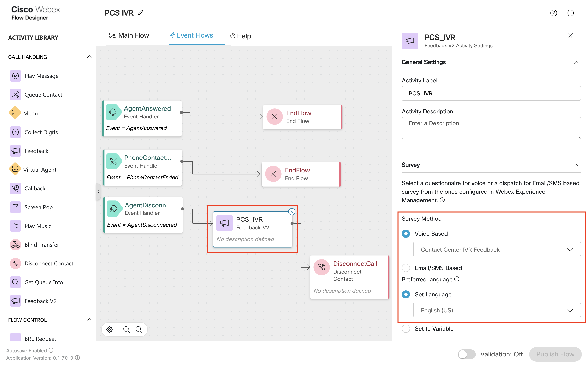Click the Publish Flow button
Viewport: 588px width, 367px height.
coord(555,354)
